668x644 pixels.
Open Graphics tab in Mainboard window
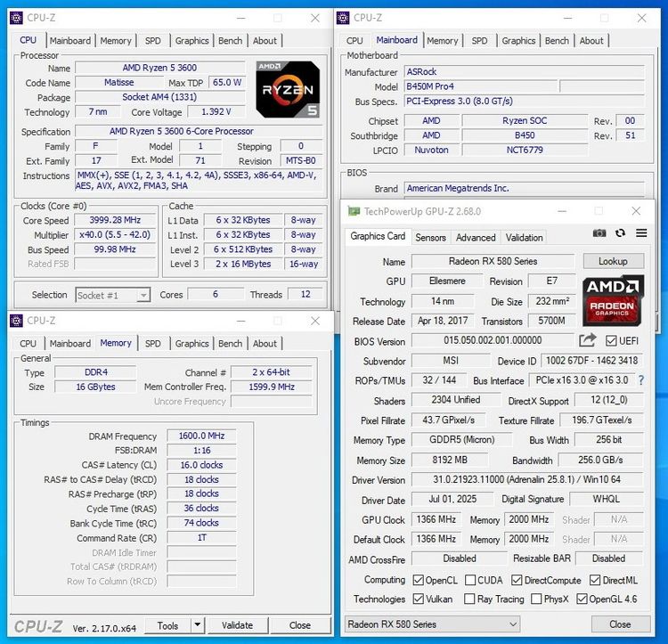click(x=518, y=41)
